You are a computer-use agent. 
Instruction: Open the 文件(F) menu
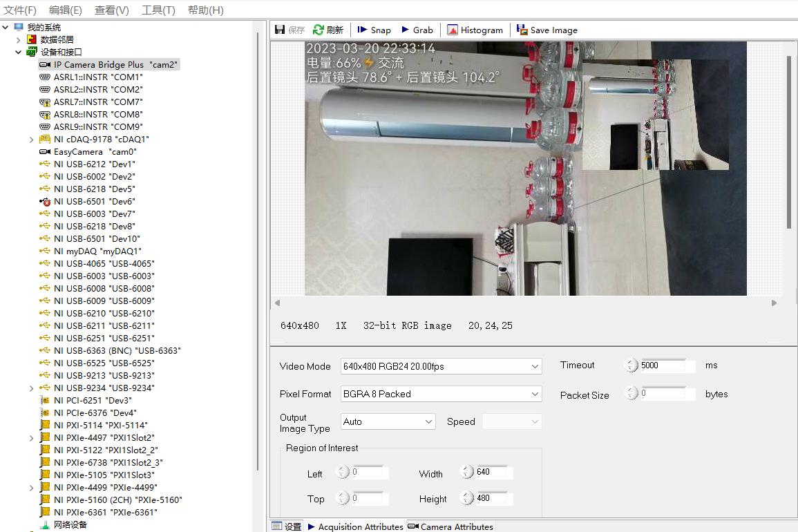[x=20, y=10]
